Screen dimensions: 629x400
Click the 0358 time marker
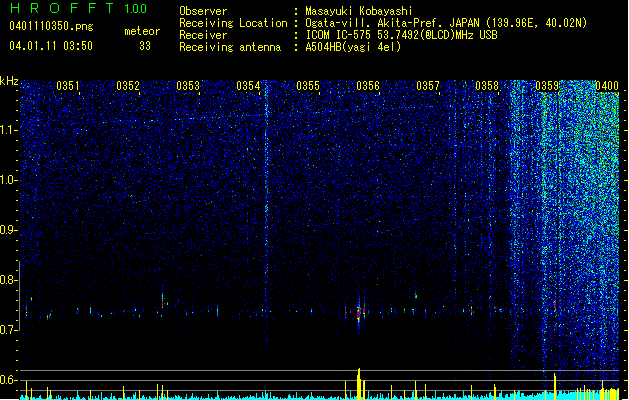[487, 86]
